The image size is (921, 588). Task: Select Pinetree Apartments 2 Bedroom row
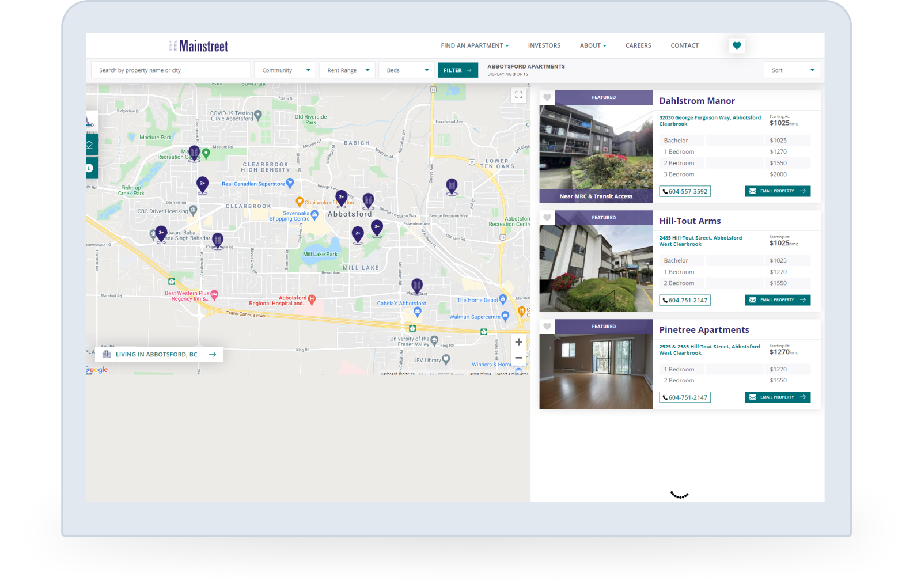735,381
